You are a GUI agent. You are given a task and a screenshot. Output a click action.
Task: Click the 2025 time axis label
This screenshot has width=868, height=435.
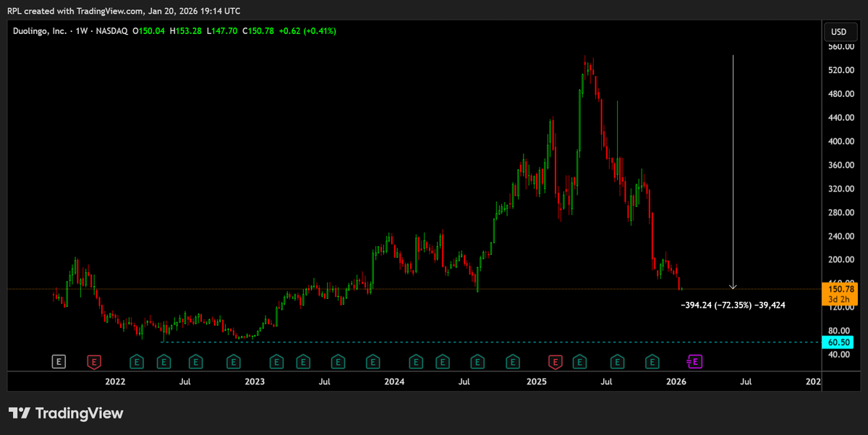537,381
